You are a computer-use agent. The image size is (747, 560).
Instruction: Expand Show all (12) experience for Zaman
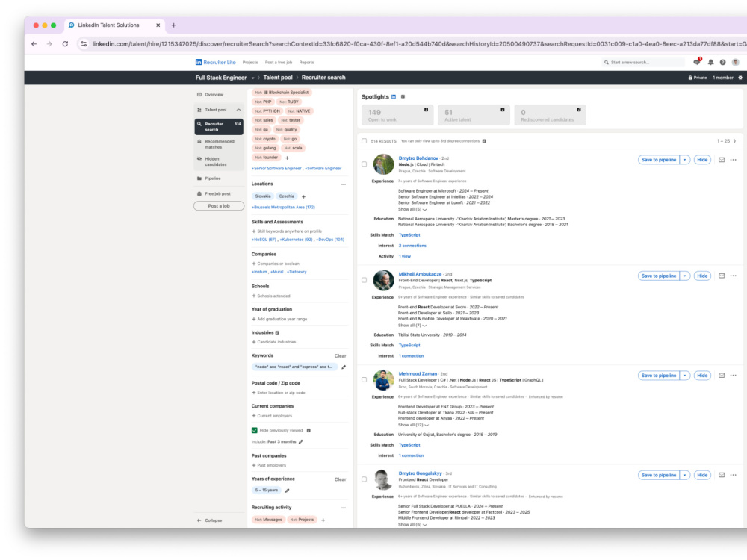pyautogui.click(x=413, y=425)
